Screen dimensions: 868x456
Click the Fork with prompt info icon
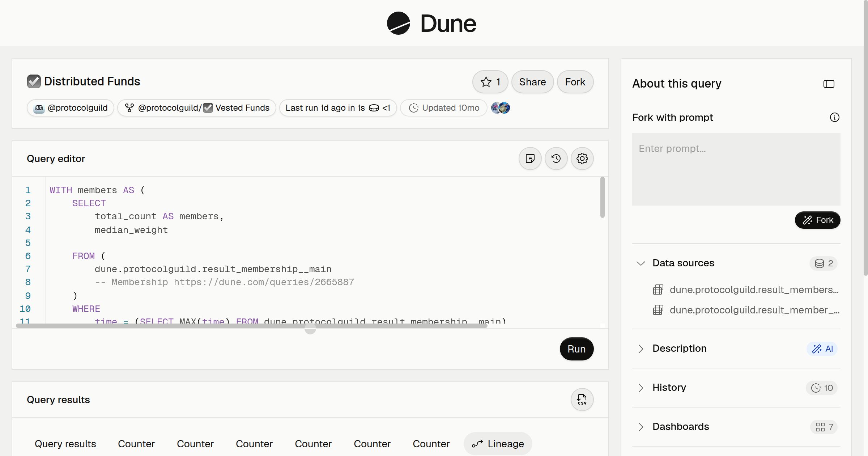click(x=834, y=117)
